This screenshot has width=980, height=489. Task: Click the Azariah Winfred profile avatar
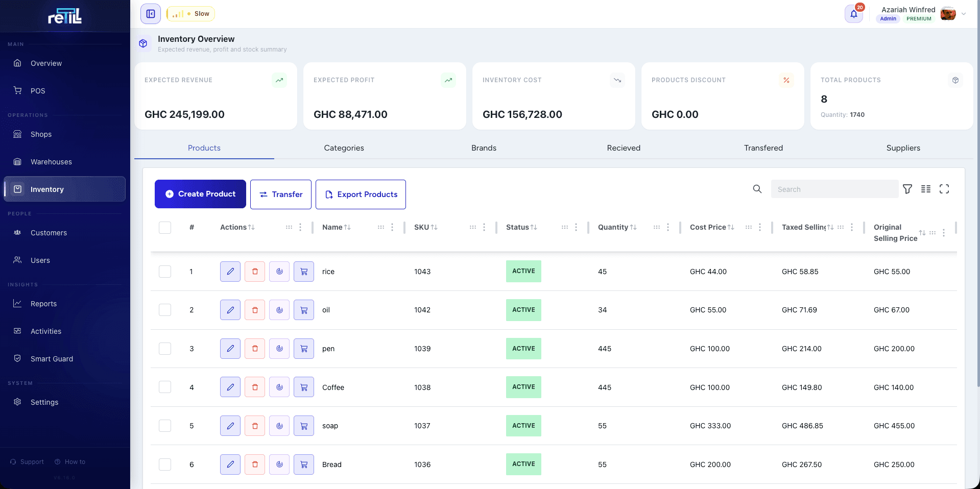click(x=948, y=14)
